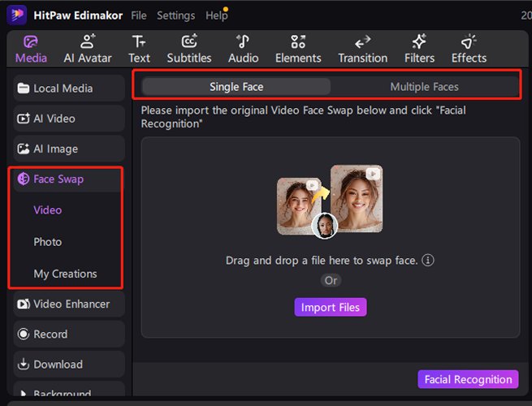This screenshot has width=532, height=406.
Task: Click the info icon beside drag-and-drop text
Action: tap(428, 261)
